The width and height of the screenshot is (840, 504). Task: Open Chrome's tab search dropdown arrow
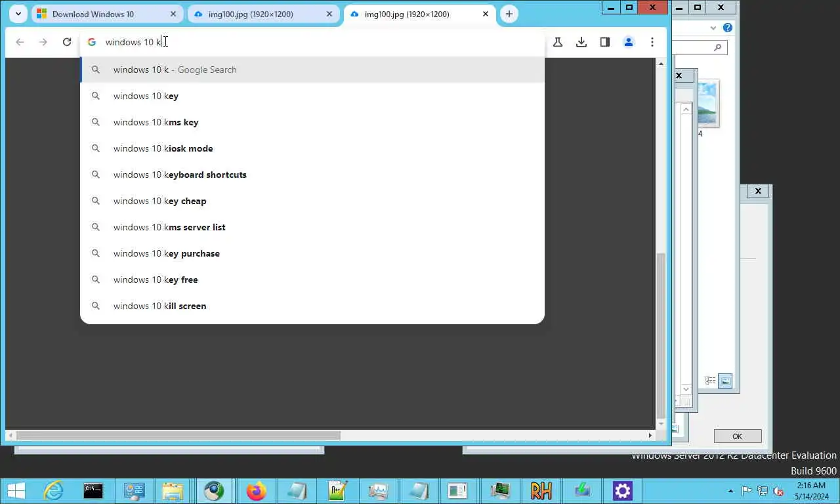[x=18, y=14]
